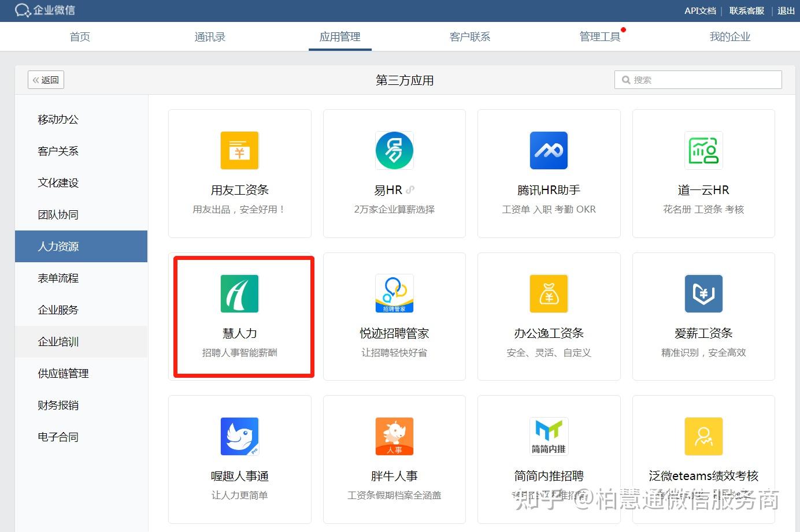
Task: Click the 企业微信 logo
Action: (45, 10)
